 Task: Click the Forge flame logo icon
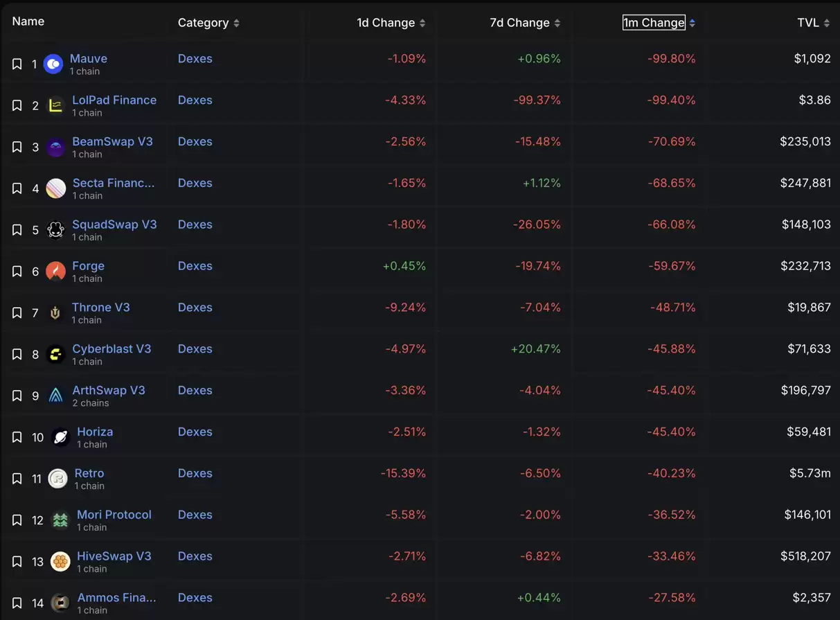tap(55, 272)
